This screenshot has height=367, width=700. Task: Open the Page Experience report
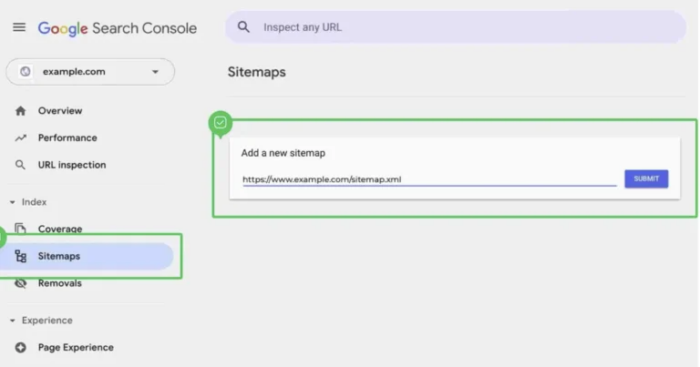click(x=75, y=348)
